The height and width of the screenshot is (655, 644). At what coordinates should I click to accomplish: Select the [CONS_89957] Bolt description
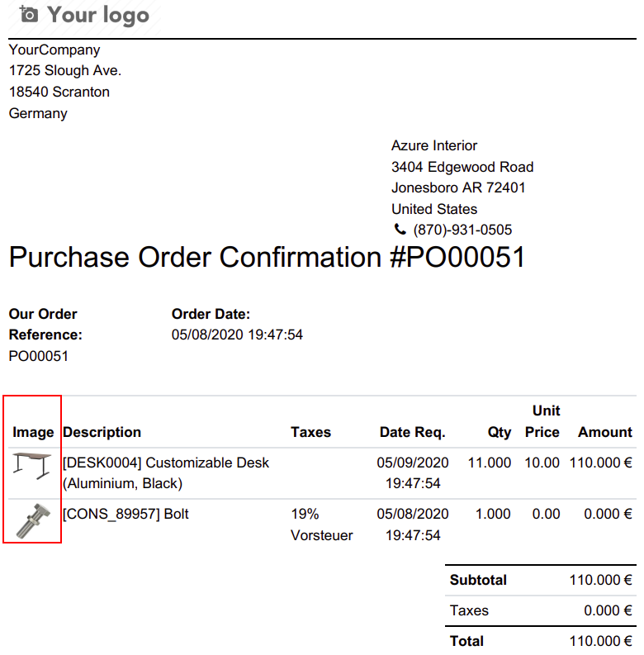[125, 514]
